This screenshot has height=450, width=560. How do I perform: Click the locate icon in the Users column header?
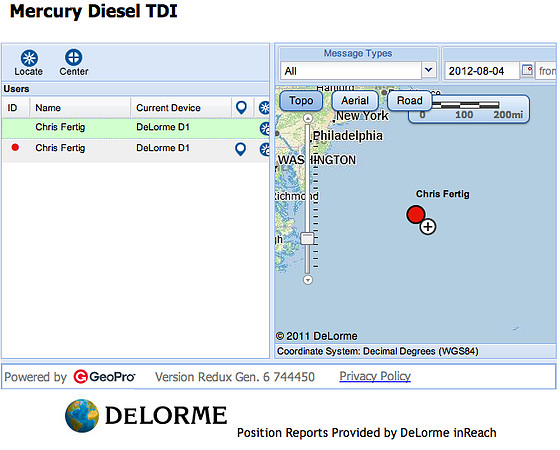(265, 108)
